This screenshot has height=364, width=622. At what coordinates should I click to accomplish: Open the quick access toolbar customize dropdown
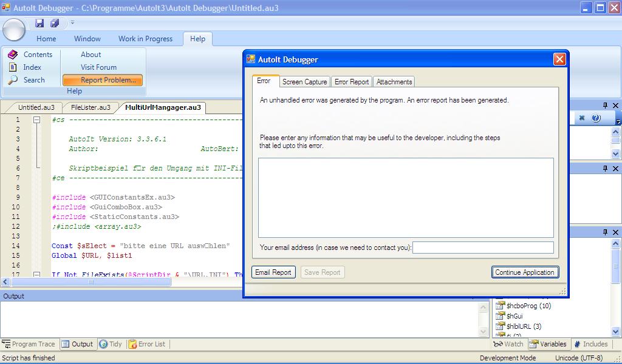pos(72,23)
